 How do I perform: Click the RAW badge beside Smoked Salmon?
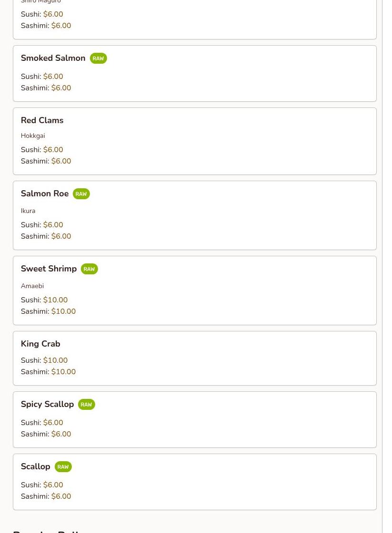pos(98,58)
